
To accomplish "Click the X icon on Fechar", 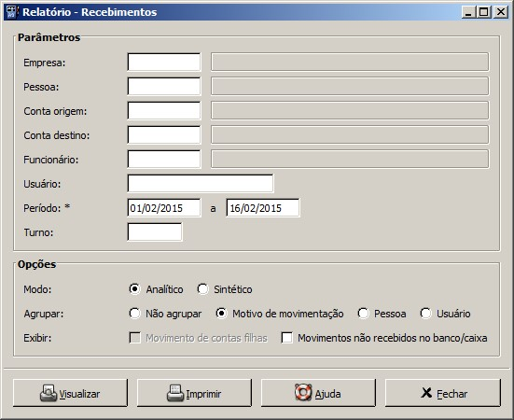I will (426, 393).
